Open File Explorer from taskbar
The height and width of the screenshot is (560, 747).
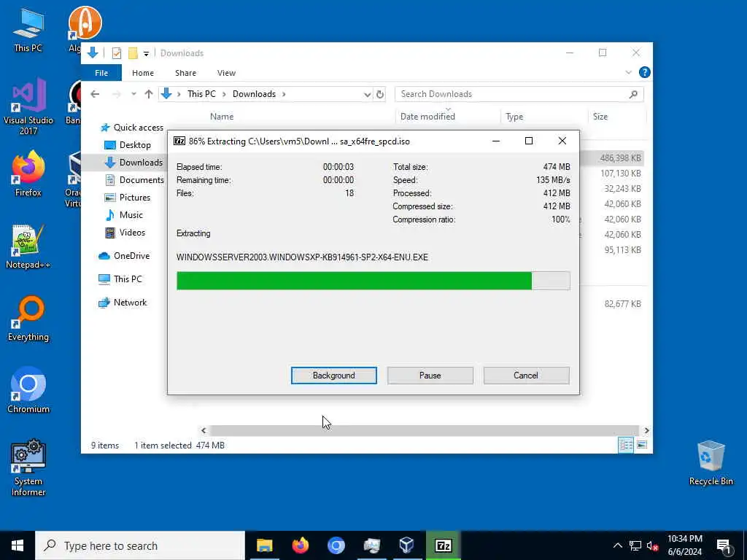[x=264, y=545]
